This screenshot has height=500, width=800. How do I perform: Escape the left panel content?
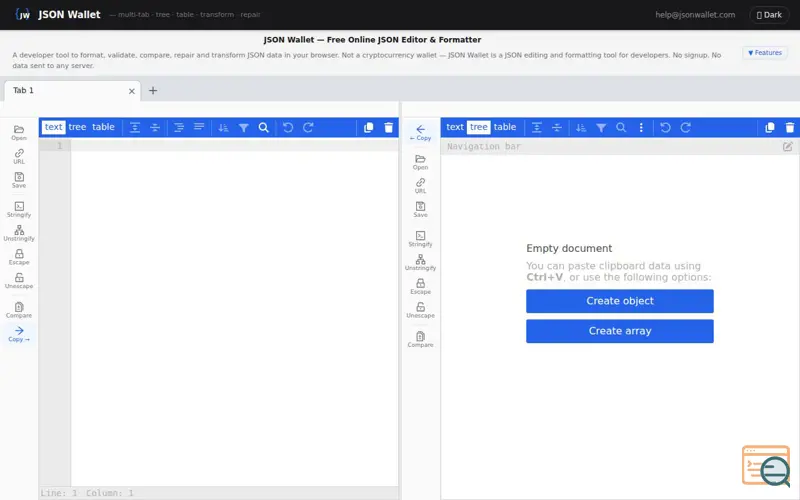(x=19, y=257)
